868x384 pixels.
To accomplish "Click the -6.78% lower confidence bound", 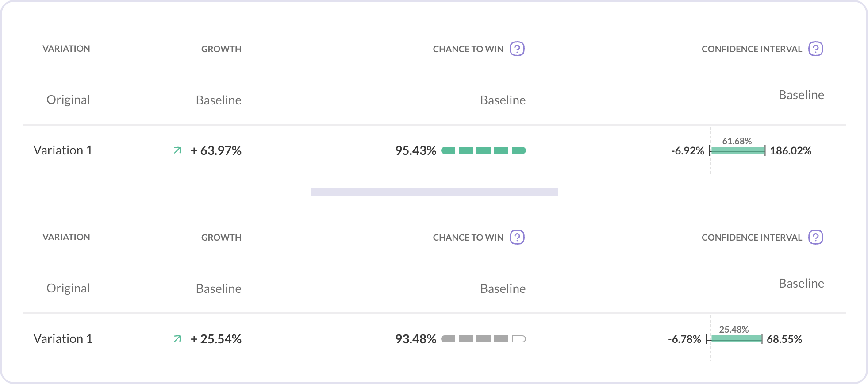I will [x=684, y=339].
